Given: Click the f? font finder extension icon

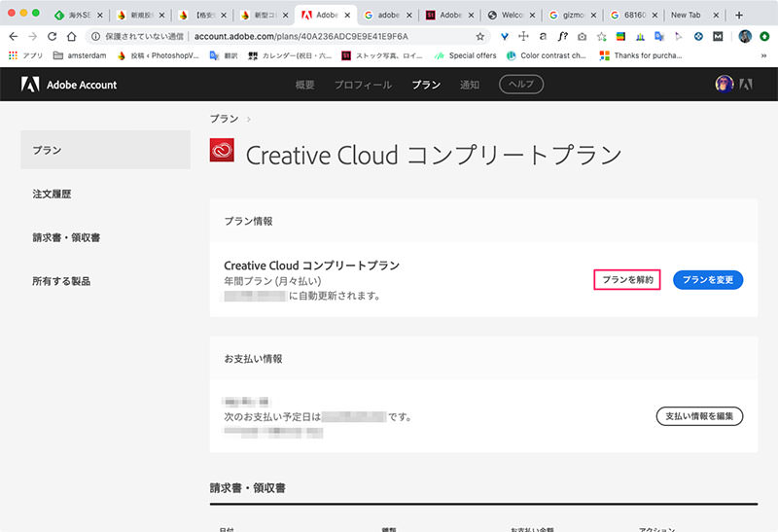Looking at the screenshot, I should [562, 36].
